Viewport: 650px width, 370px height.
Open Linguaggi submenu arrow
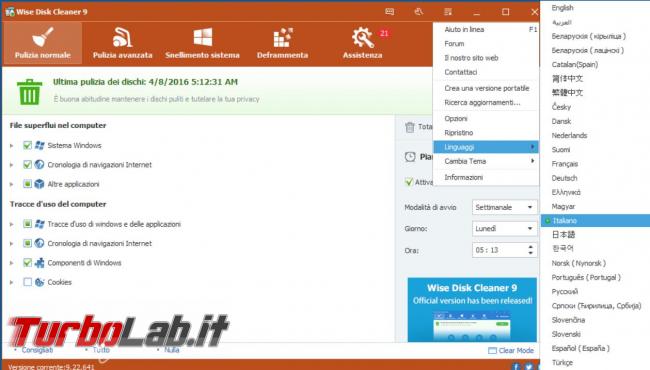pyautogui.click(x=532, y=147)
